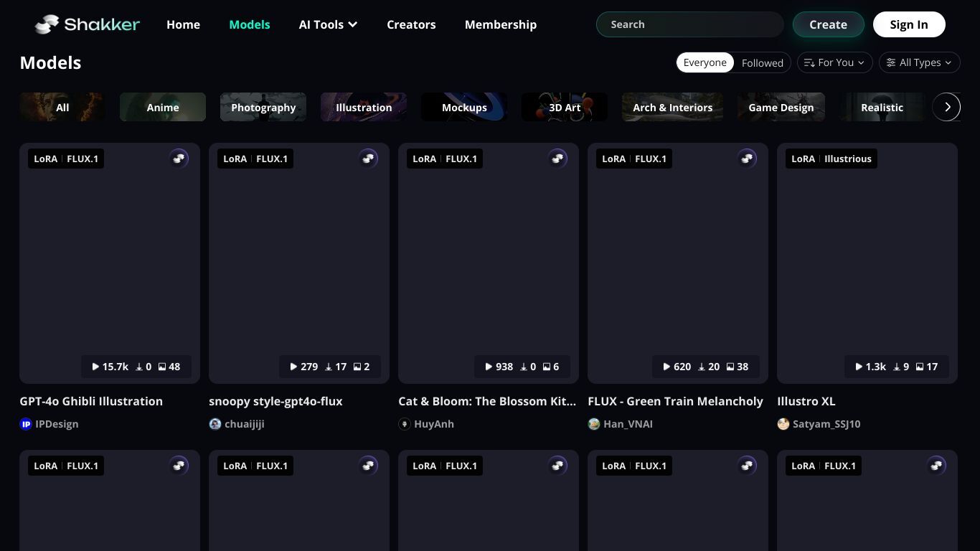
Task: Click the download icon showing 17
Action: 329,367
